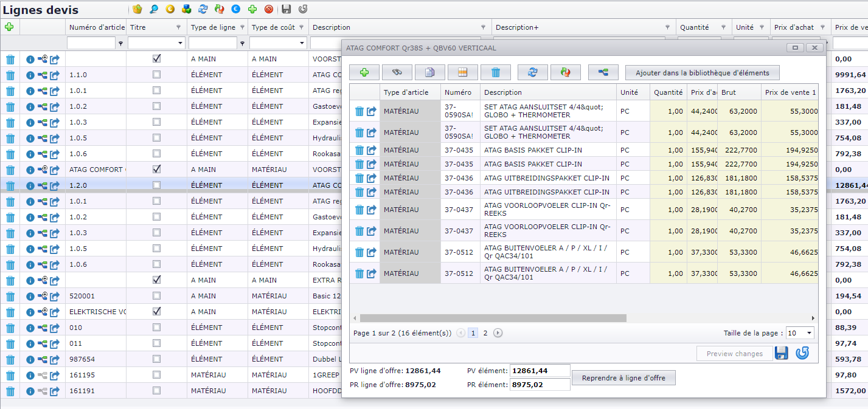Open info for article row 520001
868x409 pixels.
tap(30, 296)
